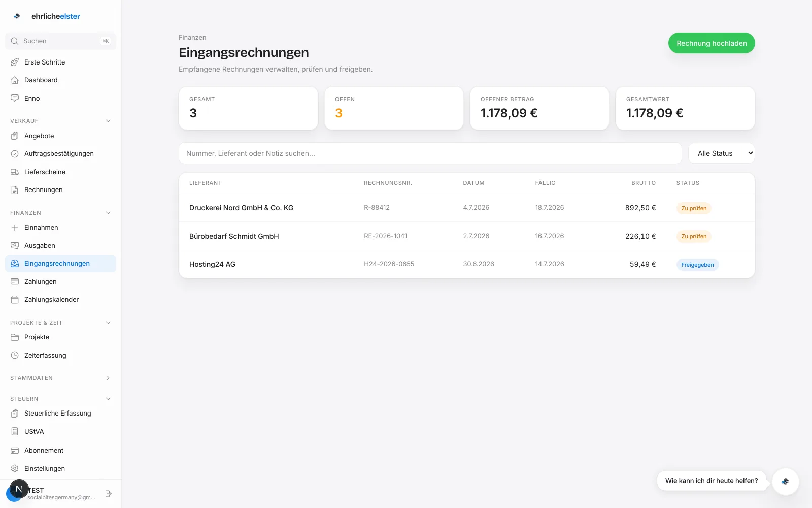This screenshot has height=508, width=812.
Task: Click the banknote icon beside Ausgaben
Action: (x=15, y=246)
